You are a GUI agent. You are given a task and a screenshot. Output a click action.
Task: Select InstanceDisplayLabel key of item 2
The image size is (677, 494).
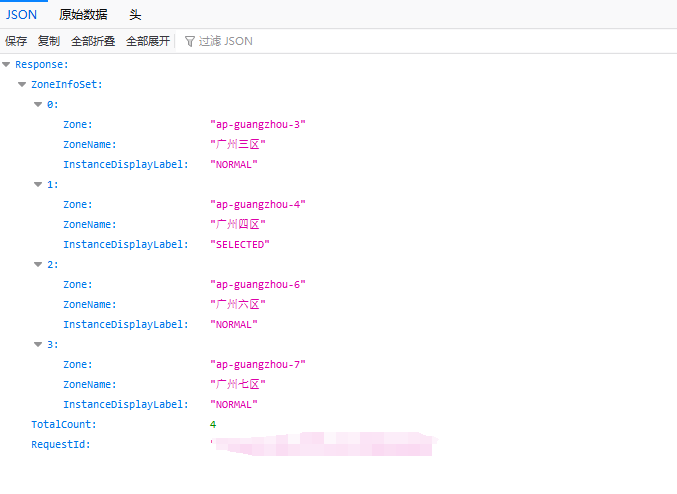click(x=126, y=324)
